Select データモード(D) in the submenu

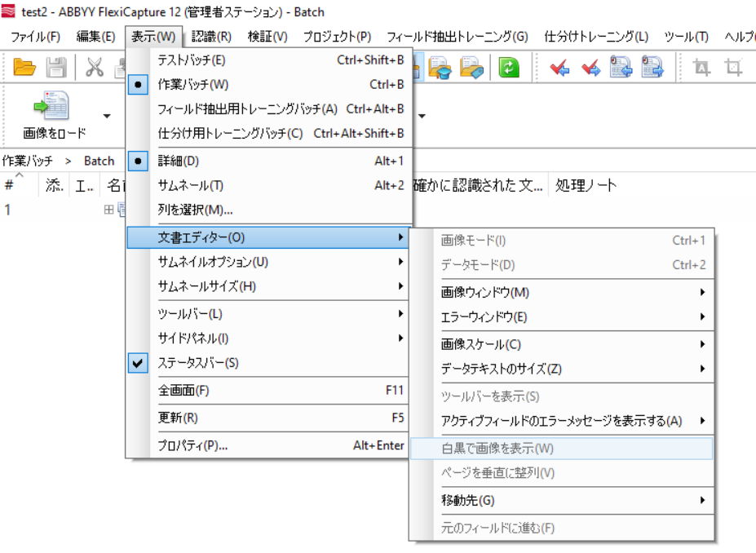562,265
